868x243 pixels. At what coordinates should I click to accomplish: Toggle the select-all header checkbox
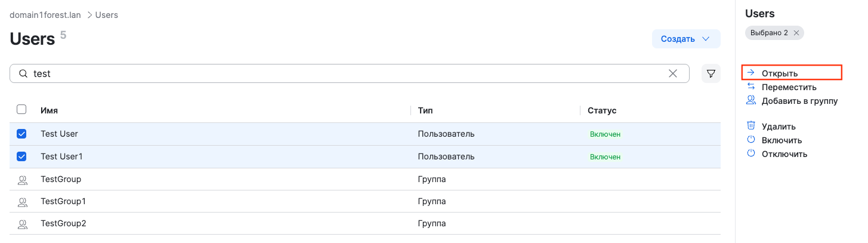click(21, 110)
